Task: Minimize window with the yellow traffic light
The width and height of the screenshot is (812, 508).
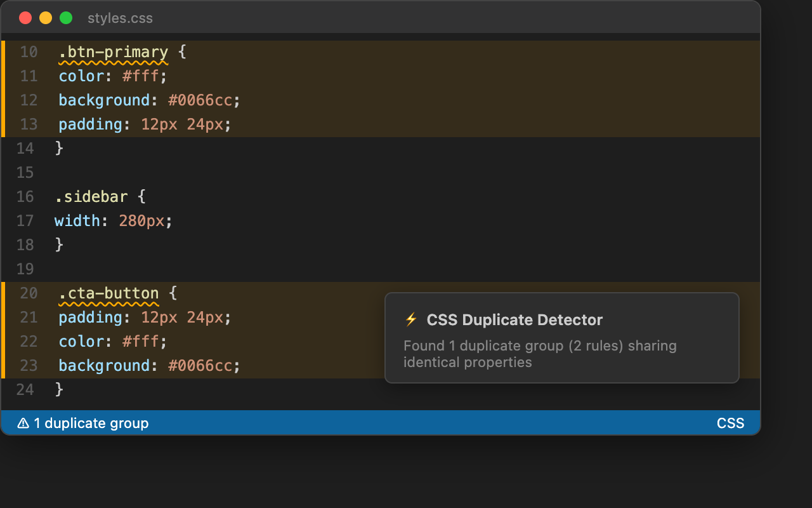Action: [45, 18]
